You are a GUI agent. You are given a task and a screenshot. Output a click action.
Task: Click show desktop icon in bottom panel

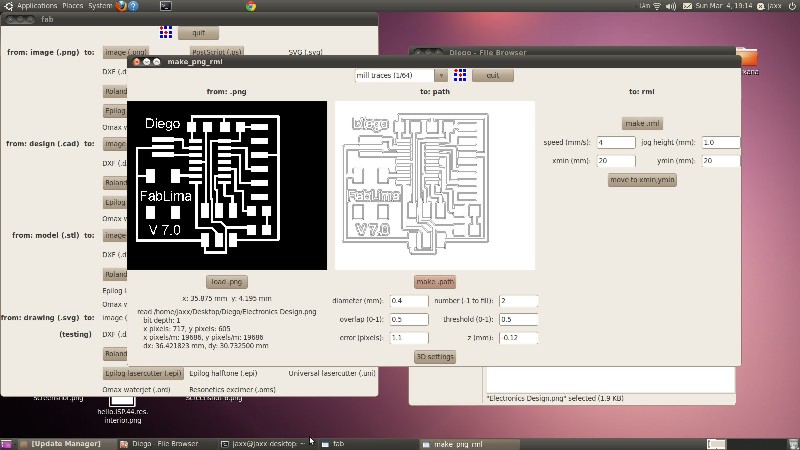[7, 444]
